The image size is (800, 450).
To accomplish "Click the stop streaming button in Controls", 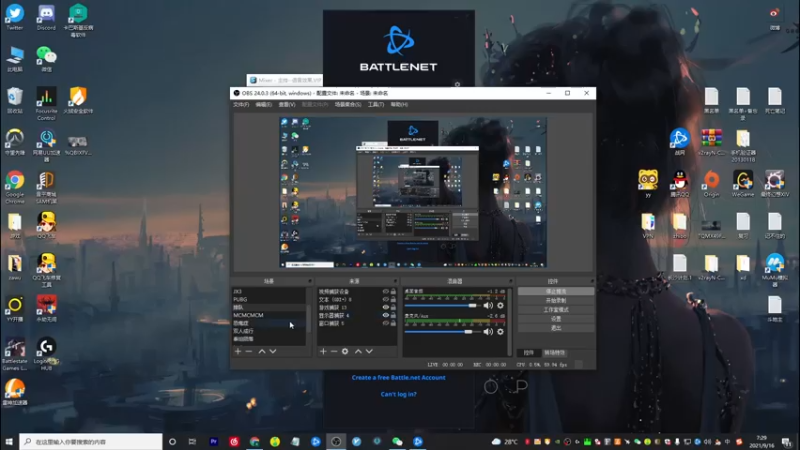I will click(556, 291).
